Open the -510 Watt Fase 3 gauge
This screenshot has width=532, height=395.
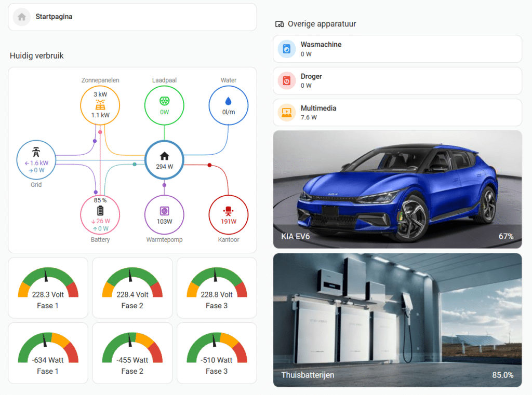pos(217,353)
